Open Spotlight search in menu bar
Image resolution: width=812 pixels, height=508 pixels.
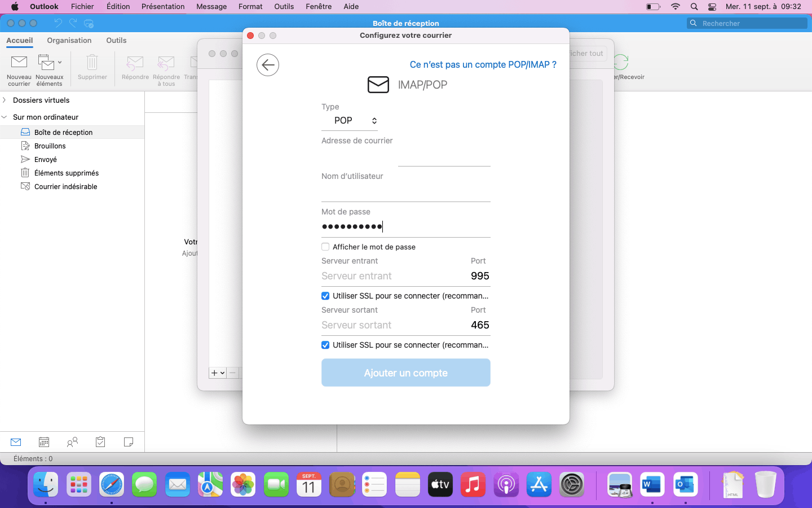(694, 7)
